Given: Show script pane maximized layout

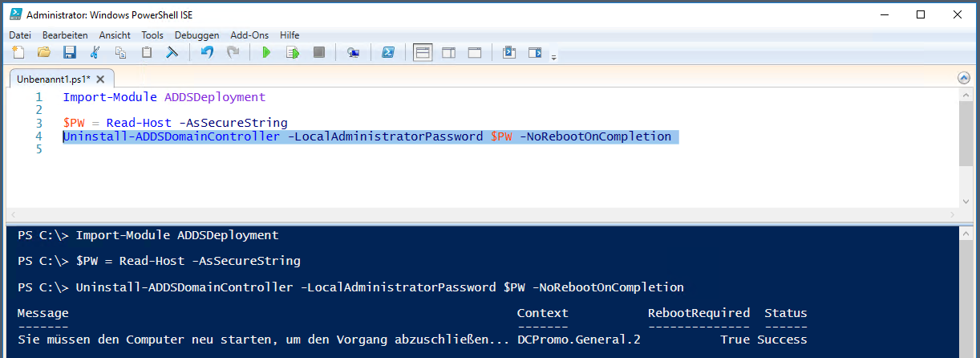Looking at the screenshot, I should [475, 52].
